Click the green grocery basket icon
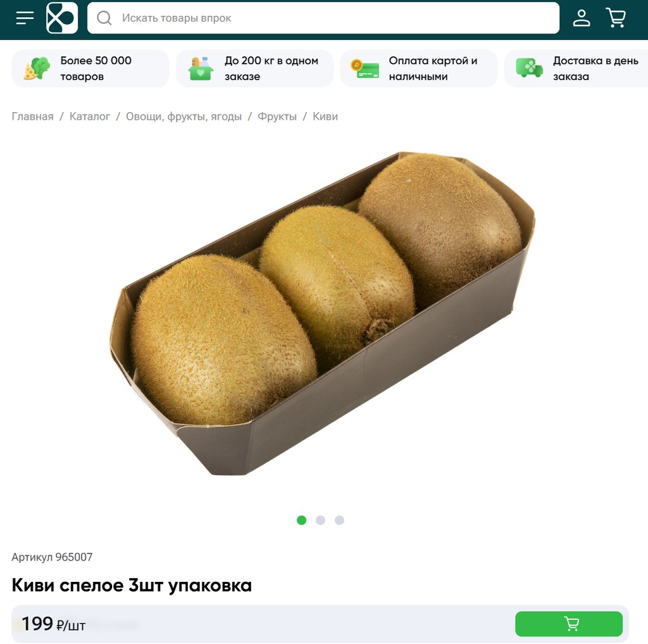Viewport: 648px width, 644px height. coord(201,68)
